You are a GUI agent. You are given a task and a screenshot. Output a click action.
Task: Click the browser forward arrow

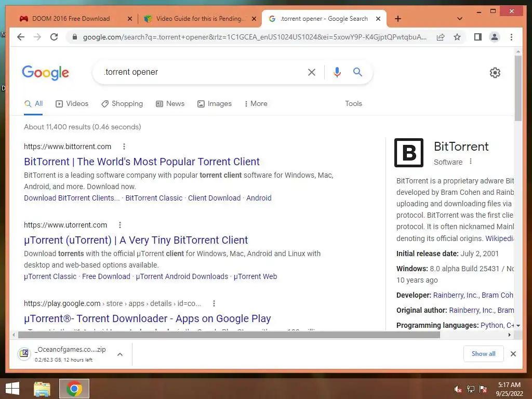tap(37, 37)
